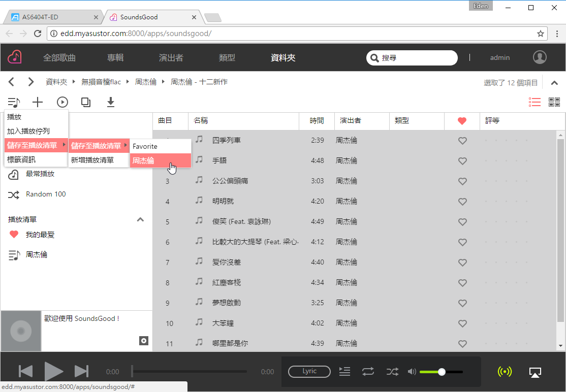Switch to grid view icon
The width and height of the screenshot is (566, 392).
tap(554, 102)
